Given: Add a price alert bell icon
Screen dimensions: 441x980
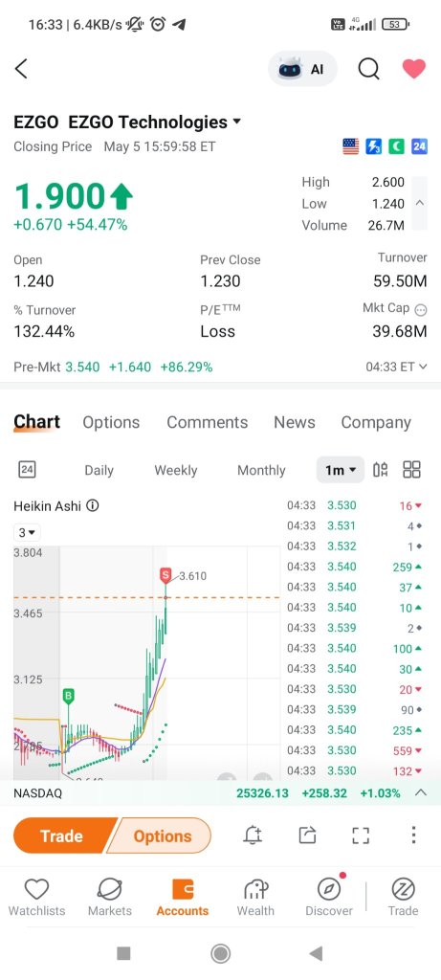Looking at the screenshot, I should [x=253, y=835].
